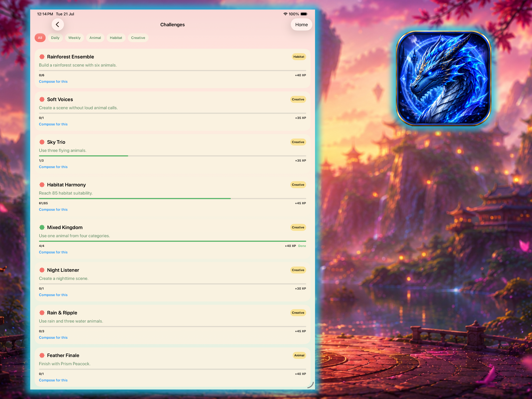The width and height of the screenshot is (532, 399).
Task: Click the Habitat Harmony progress bar
Action: point(173,199)
